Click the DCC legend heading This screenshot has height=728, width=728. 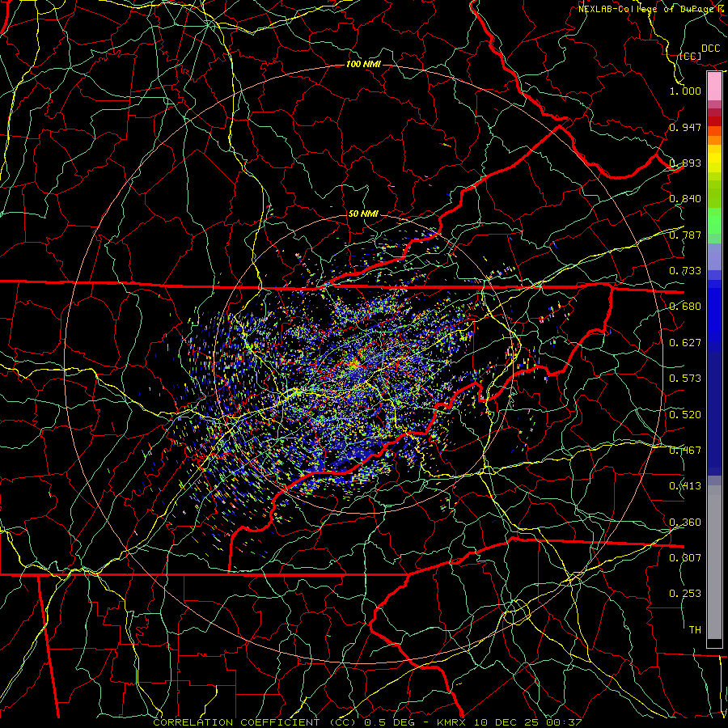click(x=710, y=49)
